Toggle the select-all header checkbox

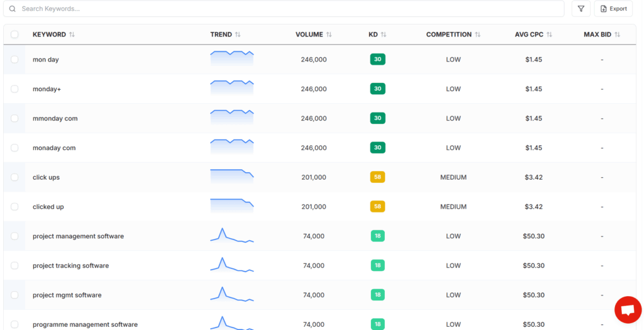(x=14, y=35)
